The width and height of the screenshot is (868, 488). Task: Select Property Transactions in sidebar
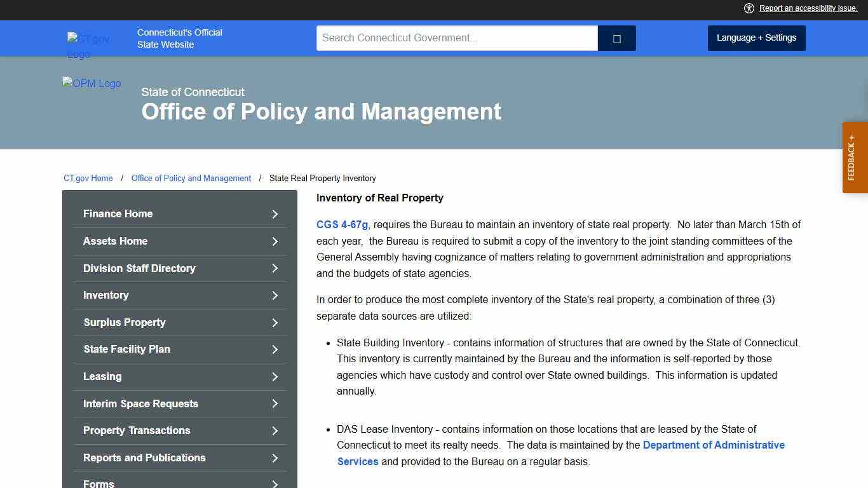point(137,430)
